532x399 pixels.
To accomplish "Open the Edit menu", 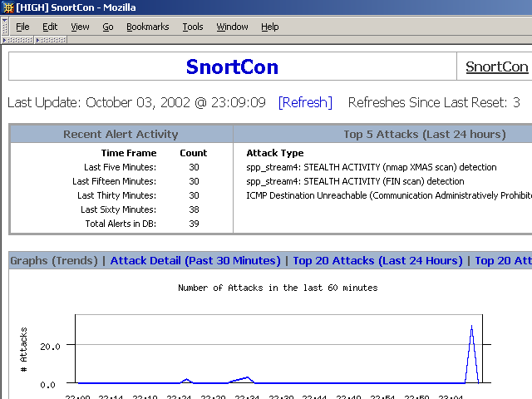I will pos(50,27).
